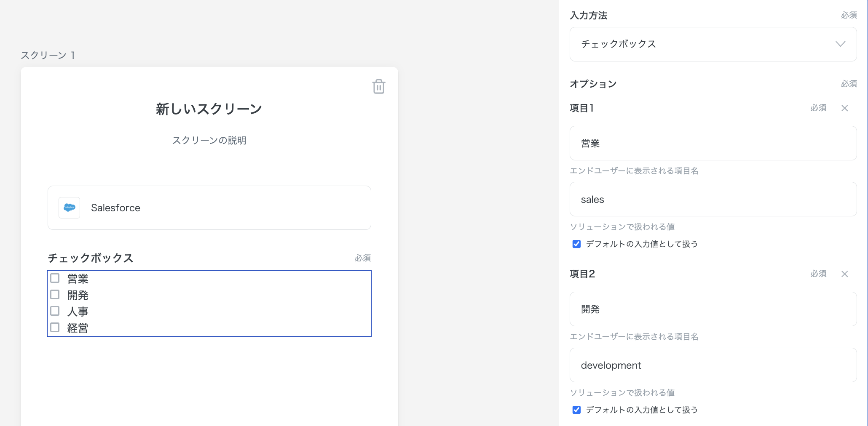Tick the 人事 checkbox option
Image resolution: width=868 pixels, height=426 pixels.
click(55, 311)
